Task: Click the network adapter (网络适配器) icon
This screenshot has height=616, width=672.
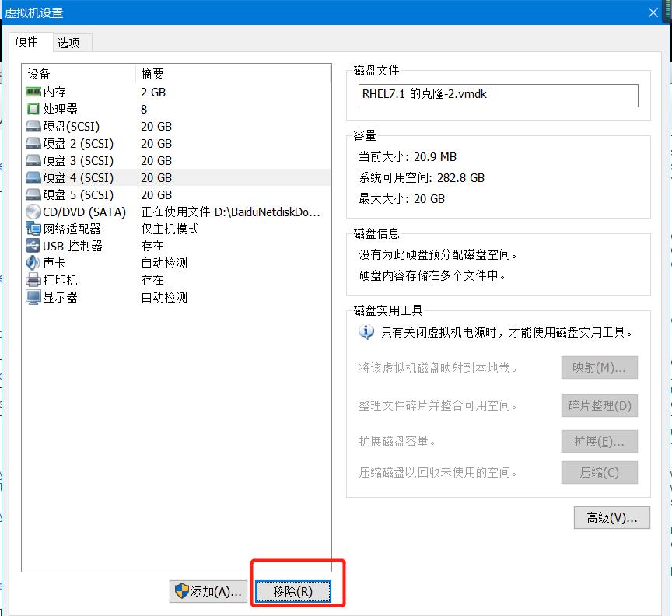Action: [x=33, y=229]
